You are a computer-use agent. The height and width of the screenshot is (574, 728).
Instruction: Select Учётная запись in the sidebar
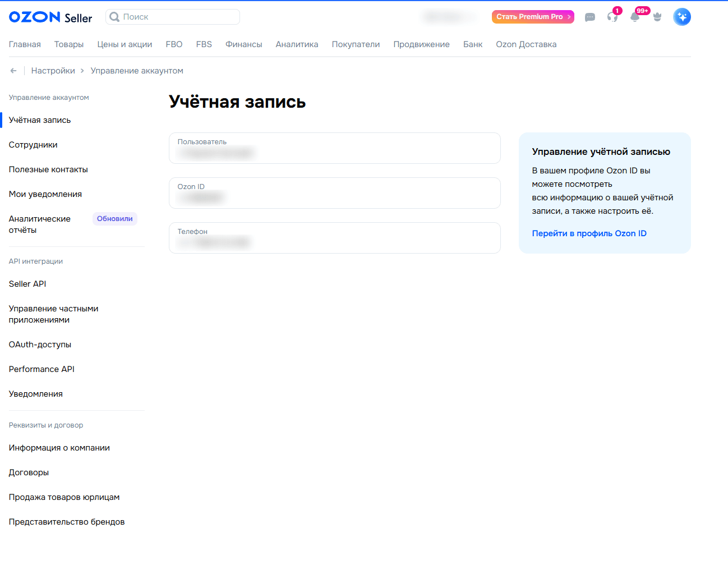[40, 120]
